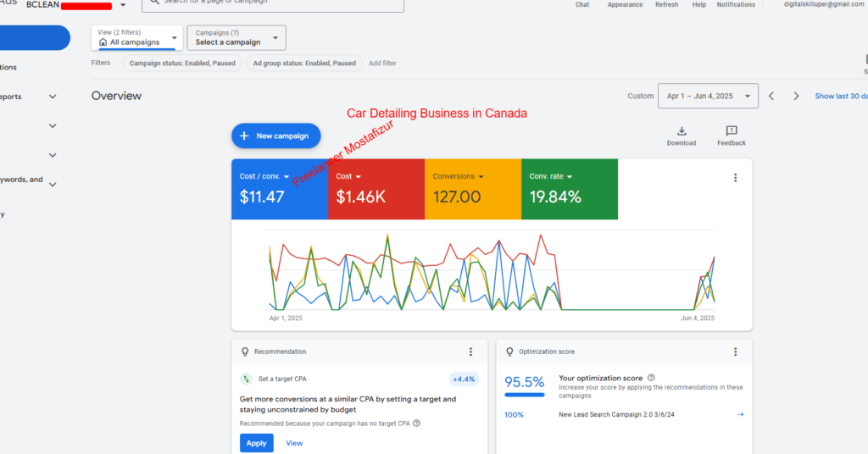
Task: Click the search for a page or campaign field
Action: click(x=273, y=4)
